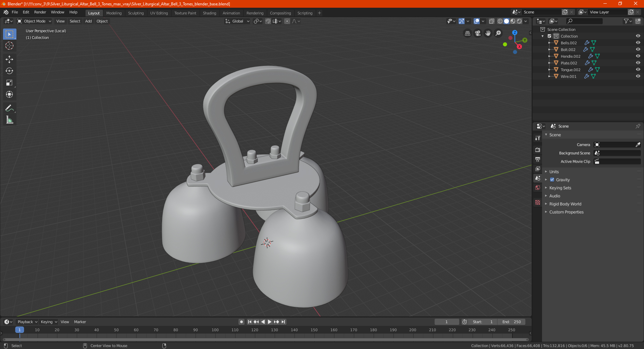The width and height of the screenshot is (644, 349).
Task: Open the Render properties tab
Action: point(538,150)
